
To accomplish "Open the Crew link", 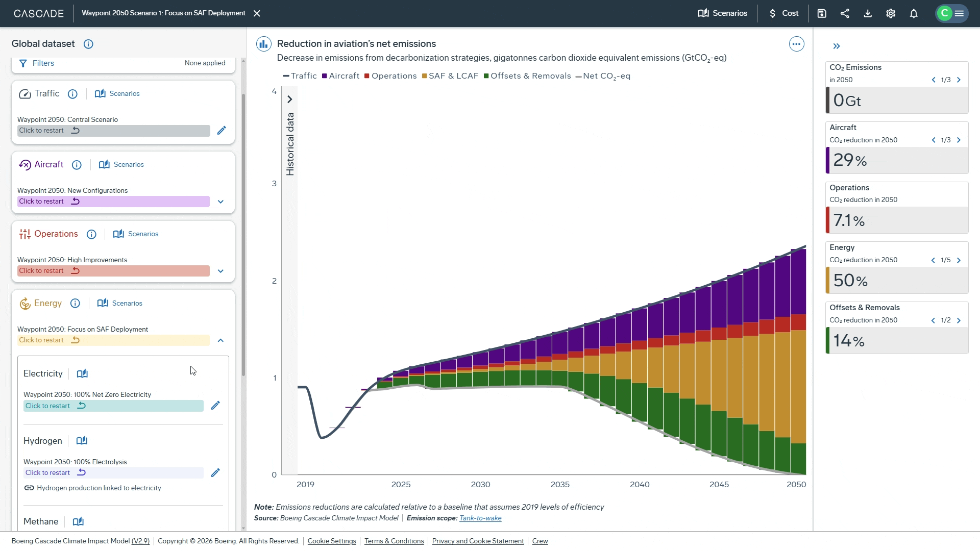I will click(x=540, y=541).
